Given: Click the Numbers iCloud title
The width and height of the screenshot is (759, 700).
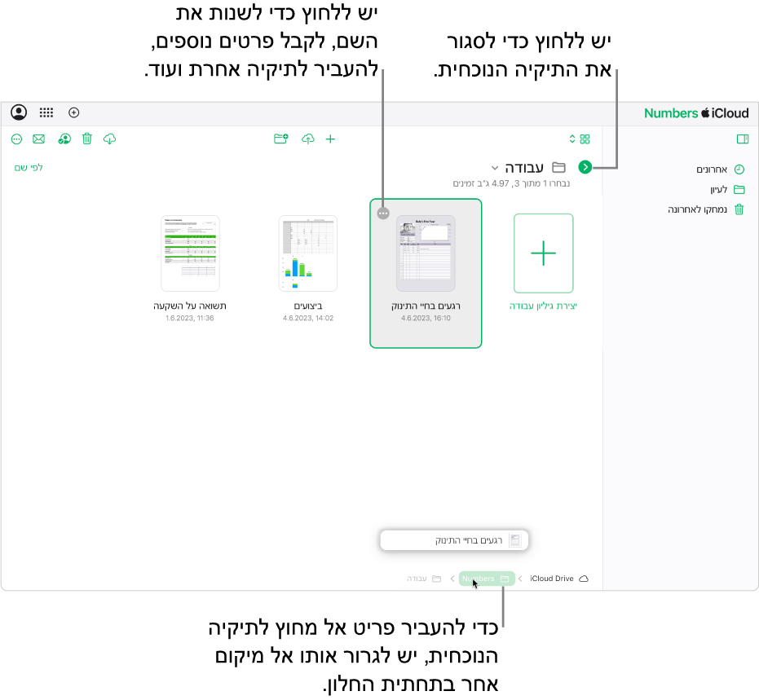Looking at the screenshot, I should [x=696, y=113].
